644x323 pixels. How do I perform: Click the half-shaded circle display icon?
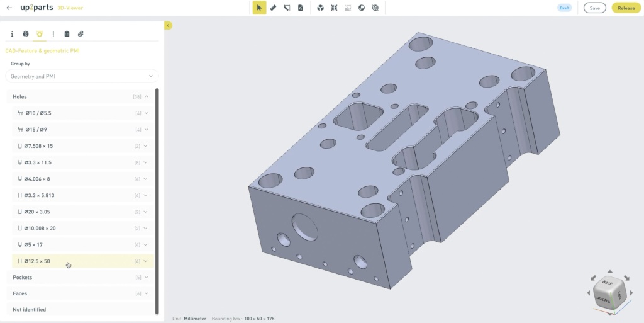coord(362,8)
